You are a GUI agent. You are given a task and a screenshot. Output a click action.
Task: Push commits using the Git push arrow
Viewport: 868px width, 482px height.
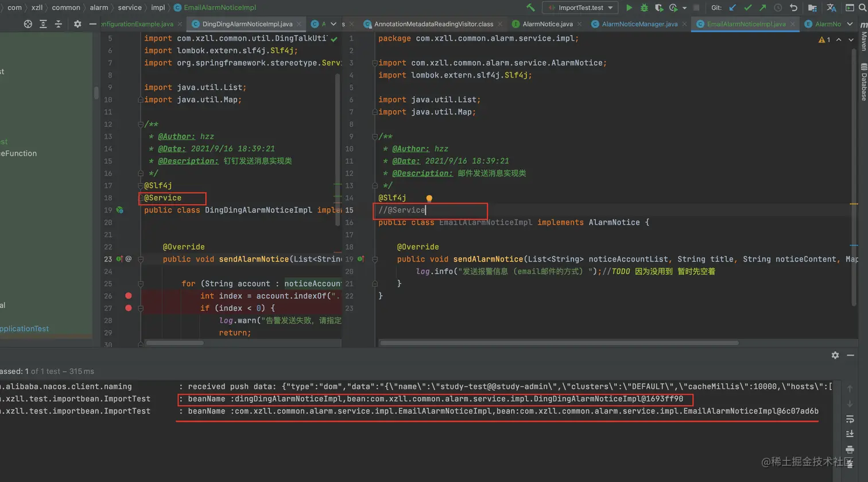pos(762,8)
